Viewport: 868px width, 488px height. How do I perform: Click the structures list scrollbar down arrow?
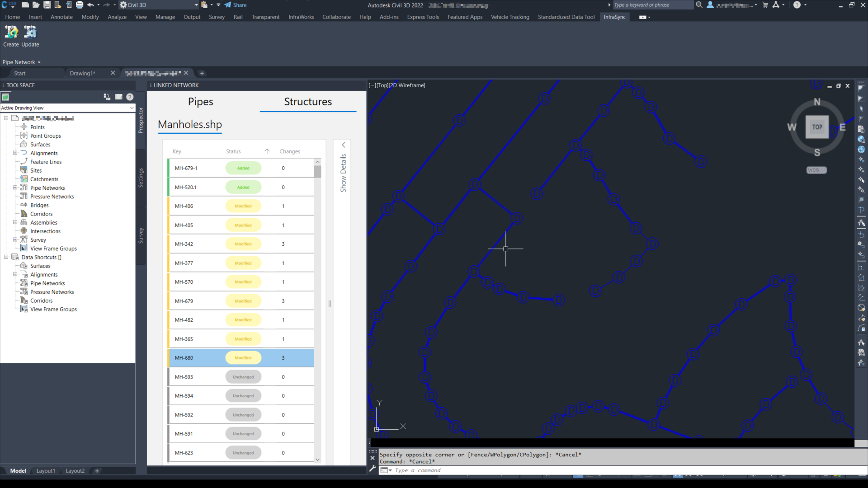pos(317,460)
